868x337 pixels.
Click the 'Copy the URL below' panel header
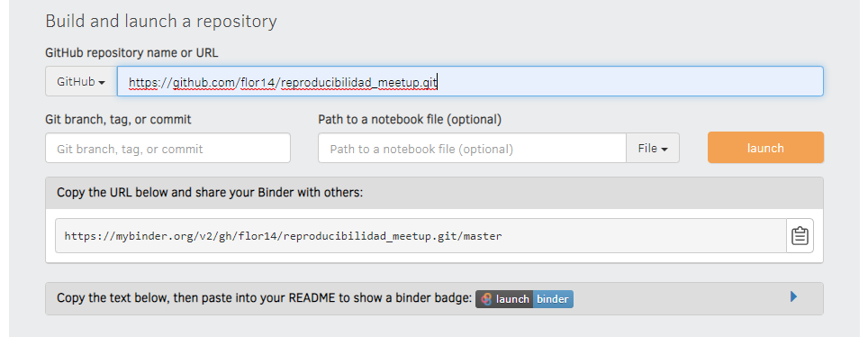click(434, 193)
